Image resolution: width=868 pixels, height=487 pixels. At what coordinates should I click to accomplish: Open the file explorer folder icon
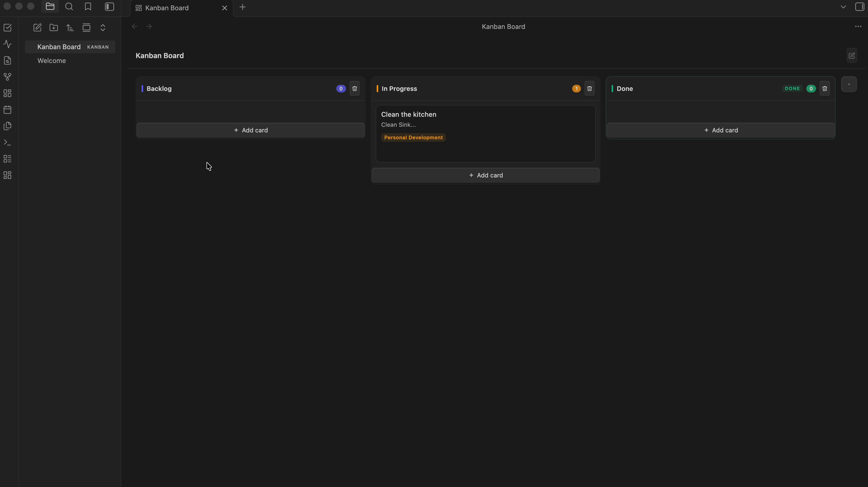(x=50, y=7)
